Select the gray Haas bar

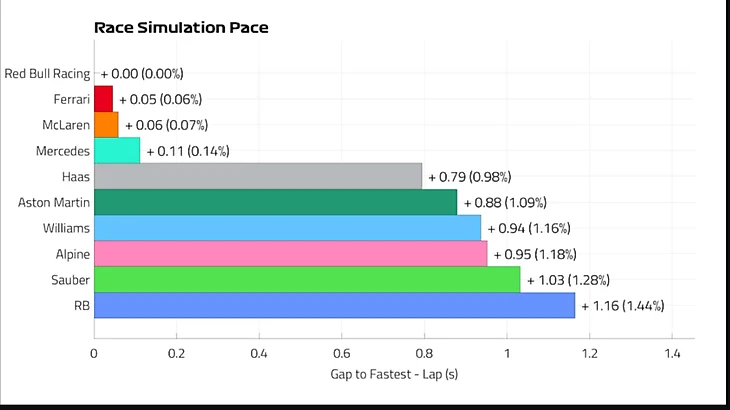pos(258,177)
